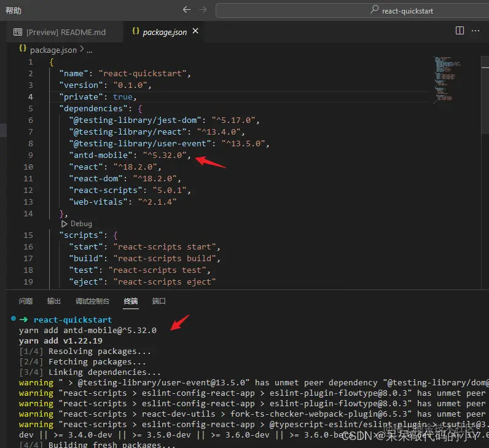This screenshot has width=489, height=448.
Task: Click the "antd-mobile" dependency key
Action: [101, 155]
